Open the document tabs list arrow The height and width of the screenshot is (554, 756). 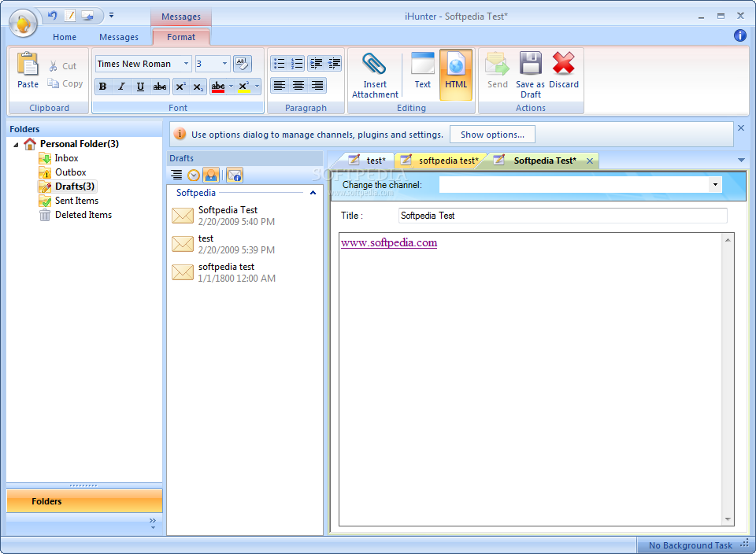point(741,160)
